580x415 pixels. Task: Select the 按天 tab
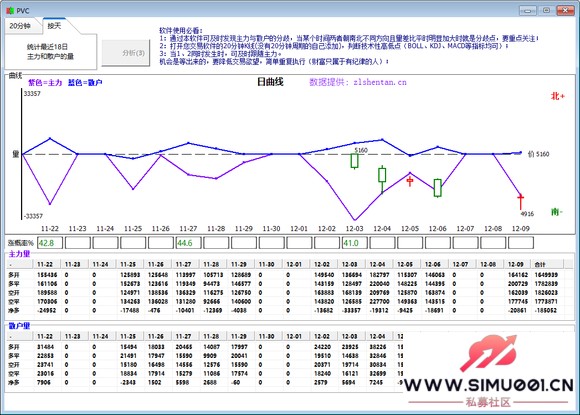(54, 26)
